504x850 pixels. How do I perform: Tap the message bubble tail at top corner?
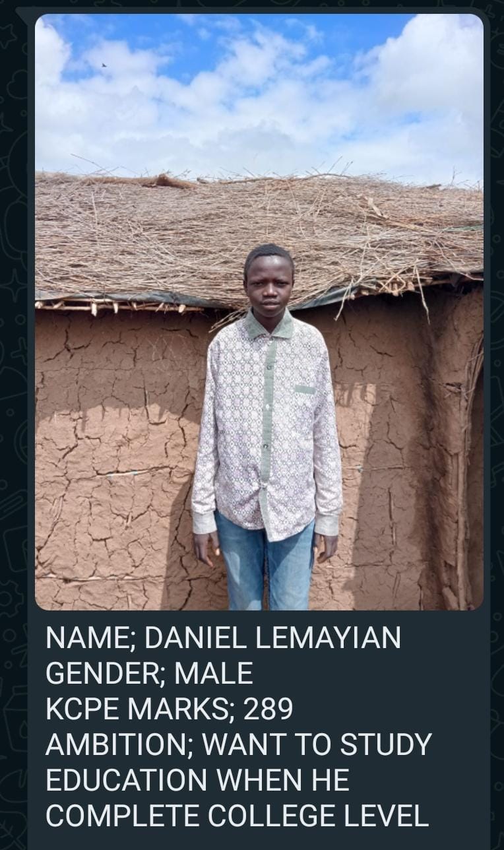click(x=23, y=15)
